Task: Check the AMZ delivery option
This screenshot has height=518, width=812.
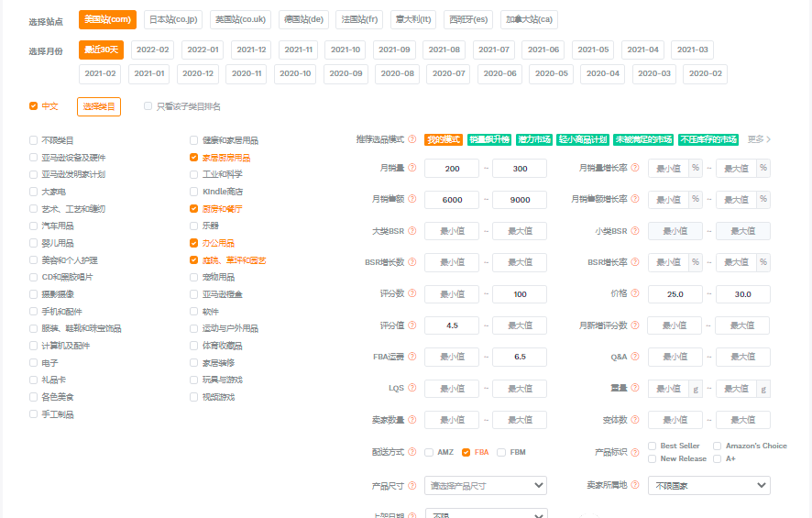Action: (429, 452)
